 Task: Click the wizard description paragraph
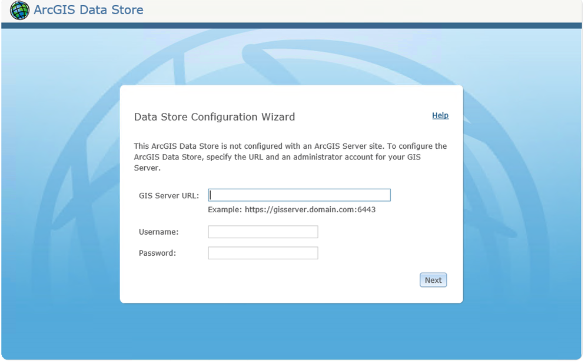pyautogui.click(x=290, y=157)
